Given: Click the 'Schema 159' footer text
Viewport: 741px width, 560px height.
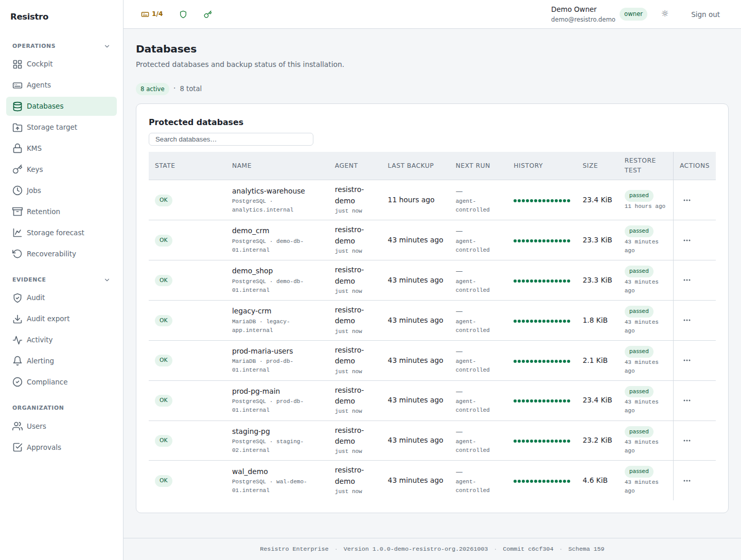Looking at the screenshot, I should 586,549.
